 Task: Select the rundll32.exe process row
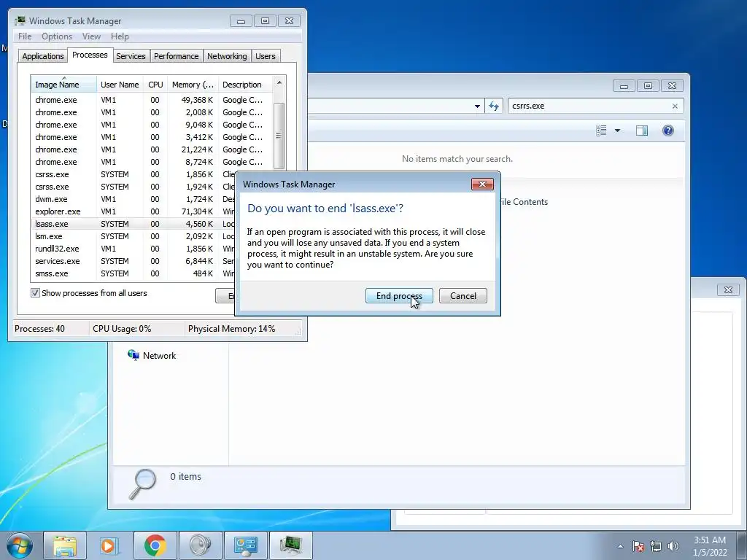coord(133,249)
